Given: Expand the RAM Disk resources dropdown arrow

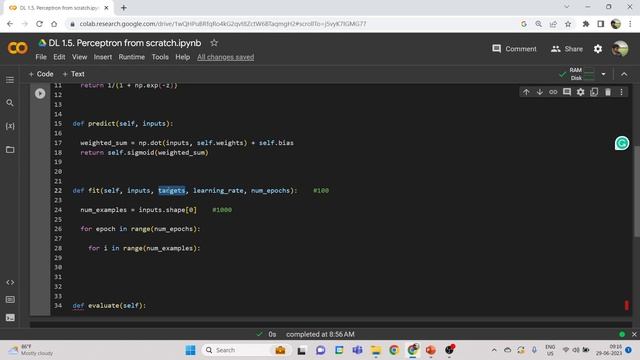Looking at the screenshot, I should [603, 74].
